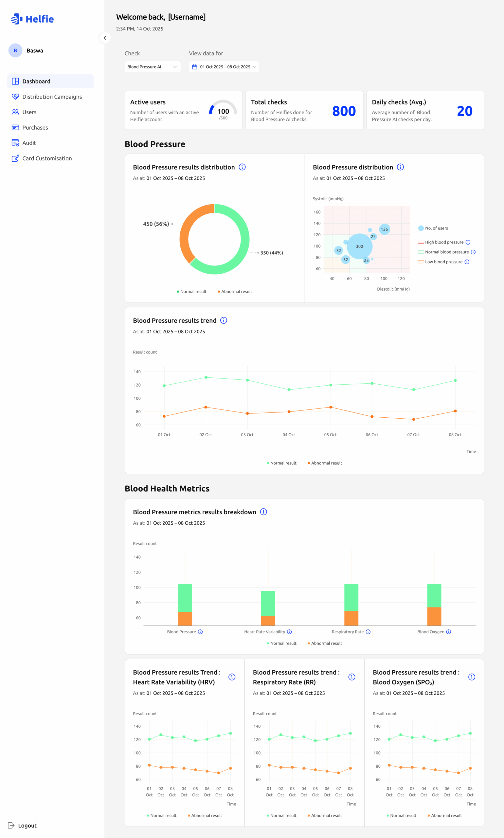Toggle Abnormal result legend in results trend chart
504x838 pixels.
325,463
